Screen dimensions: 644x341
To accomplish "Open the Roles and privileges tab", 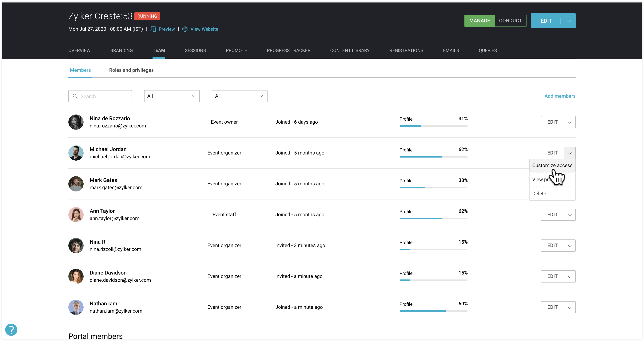I will tap(131, 70).
